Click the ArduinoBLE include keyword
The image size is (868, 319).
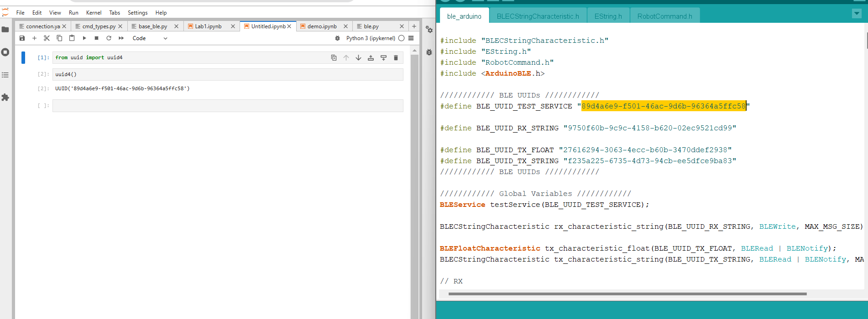coord(508,73)
